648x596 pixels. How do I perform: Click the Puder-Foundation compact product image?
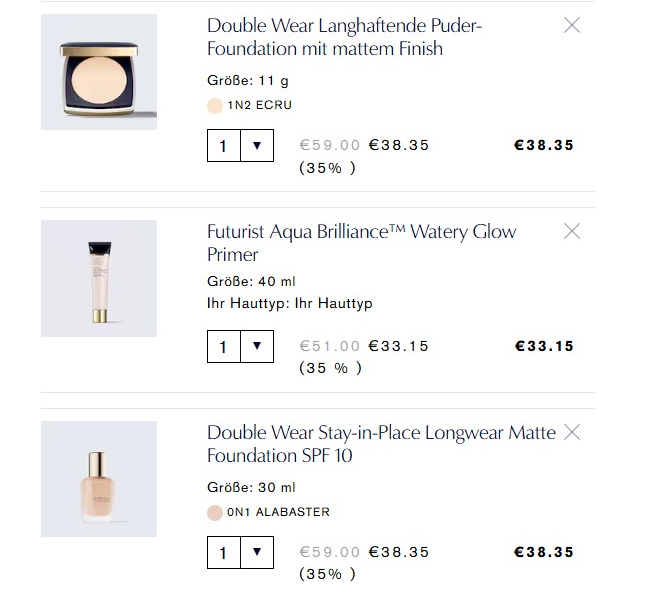click(x=99, y=72)
